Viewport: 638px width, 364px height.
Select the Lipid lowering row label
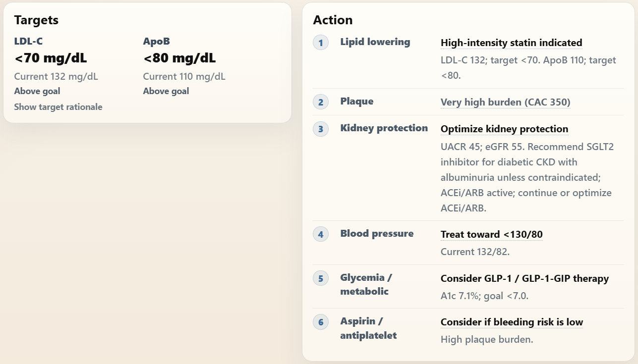375,42
